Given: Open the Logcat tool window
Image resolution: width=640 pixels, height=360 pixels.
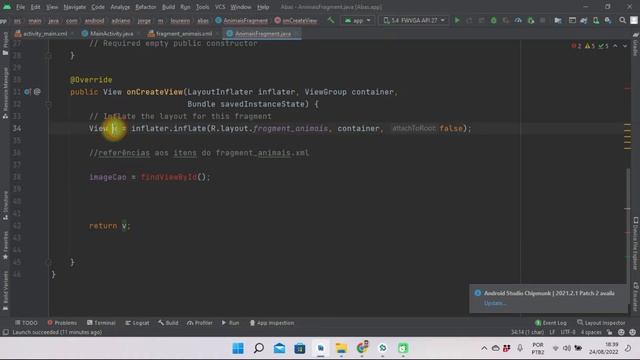Looking at the screenshot, I should (137, 323).
